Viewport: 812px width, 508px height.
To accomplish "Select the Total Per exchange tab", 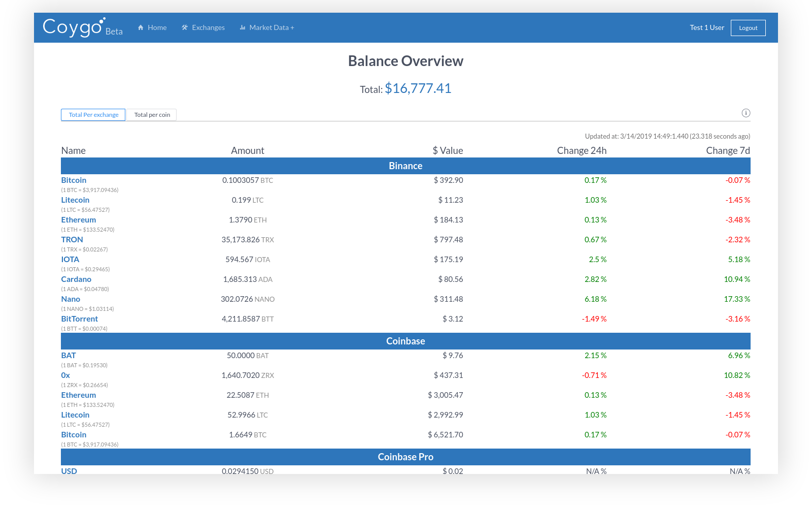I will [x=93, y=115].
